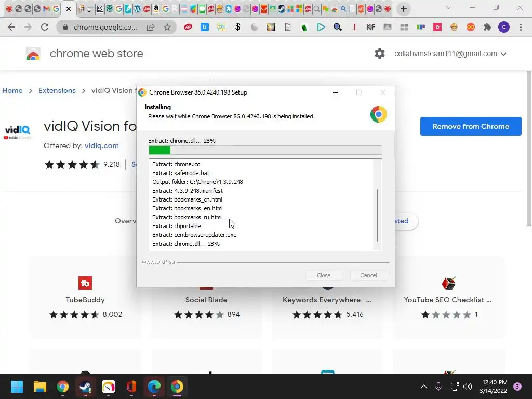Select 'Extract: safemode.bat' log line
This screenshot has width=532, height=399.
180,173
